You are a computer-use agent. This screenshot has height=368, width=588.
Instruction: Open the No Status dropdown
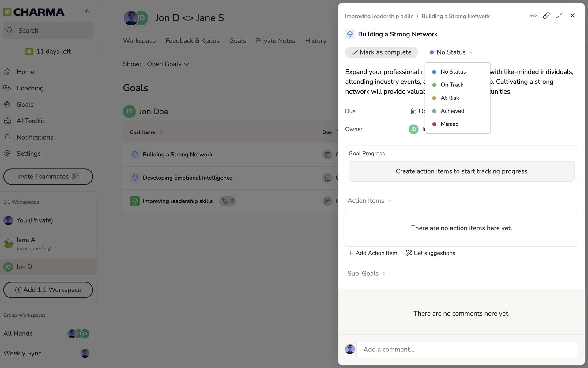pyautogui.click(x=451, y=52)
